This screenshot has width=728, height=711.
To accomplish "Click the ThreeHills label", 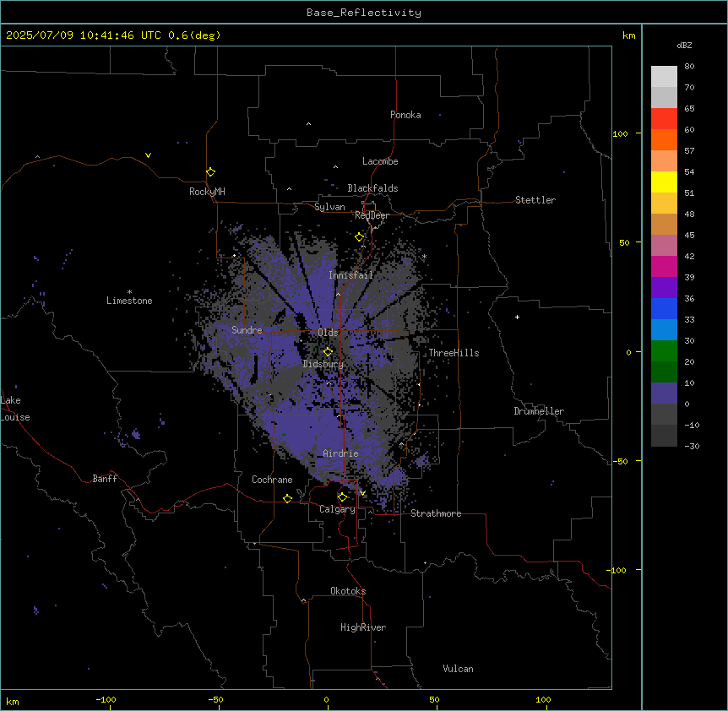I will (x=454, y=353).
